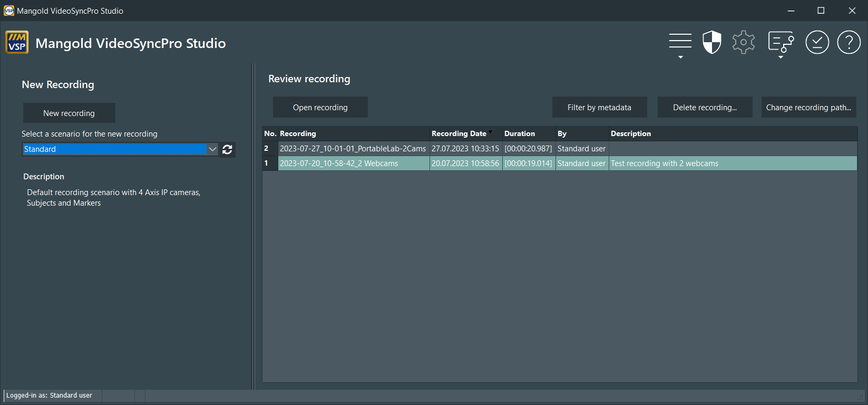868x405 pixels.
Task: Click date 20.07.2023 10:58:56 cell
Action: tap(465, 163)
